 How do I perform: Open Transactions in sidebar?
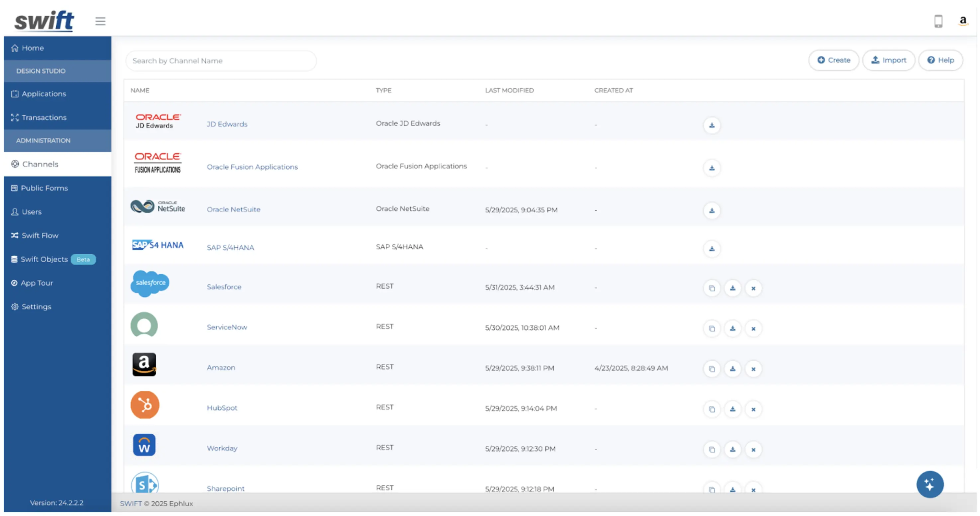57,117
